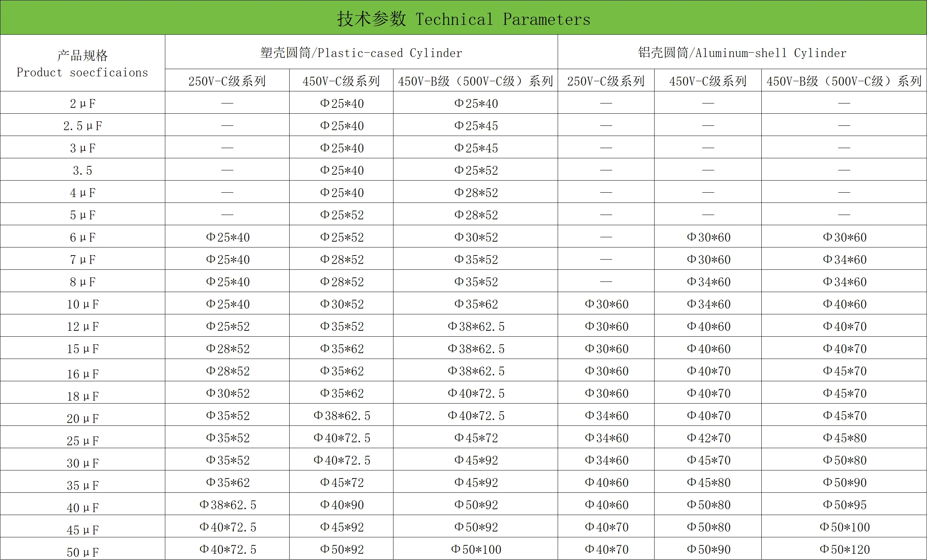
Task: Select the 450V-C column header under Aluminum-shell Cylinder
Action: pos(708,80)
